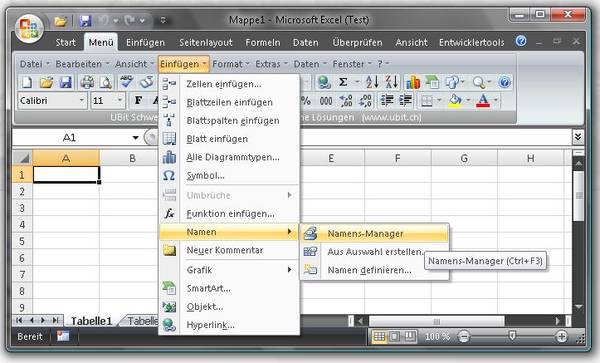This screenshot has width=600, height=363.
Task: Open the Calibri font name dropdown
Action: [x=82, y=101]
